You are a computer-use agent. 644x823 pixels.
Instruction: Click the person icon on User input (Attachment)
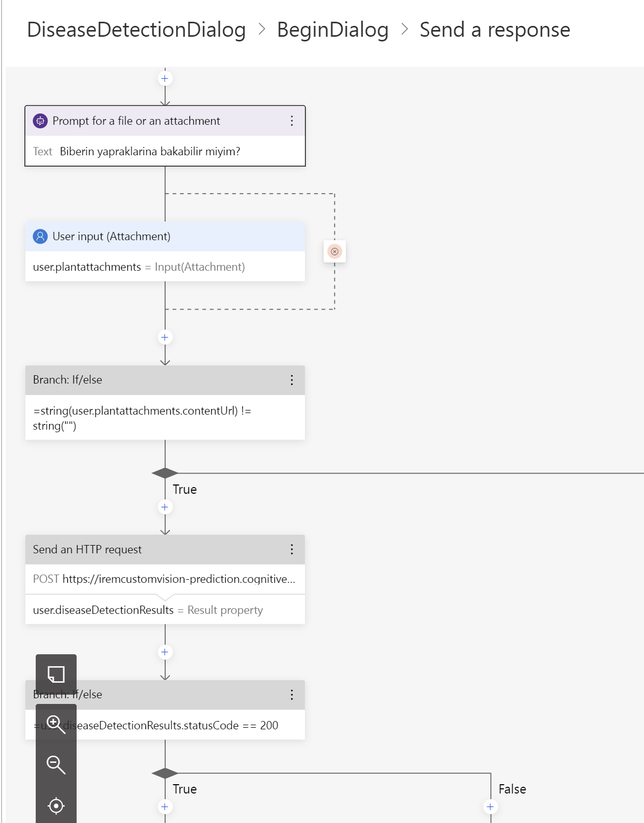pyautogui.click(x=40, y=237)
